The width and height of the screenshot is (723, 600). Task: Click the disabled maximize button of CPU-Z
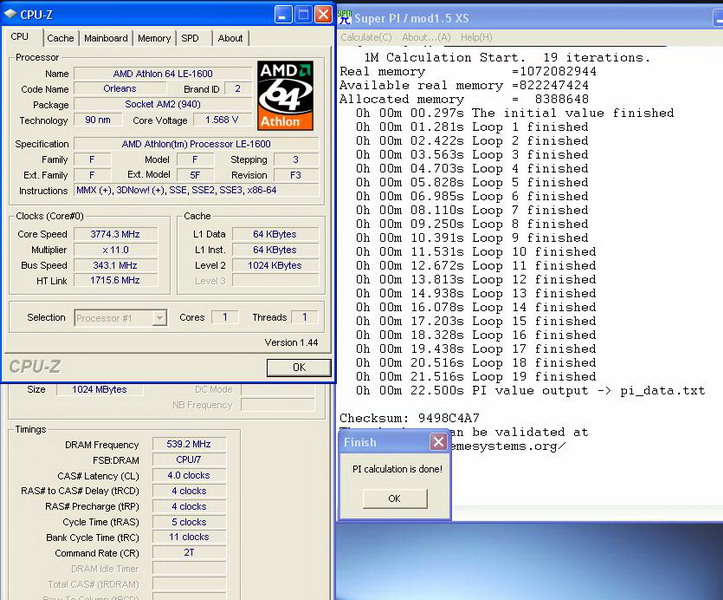303,15
